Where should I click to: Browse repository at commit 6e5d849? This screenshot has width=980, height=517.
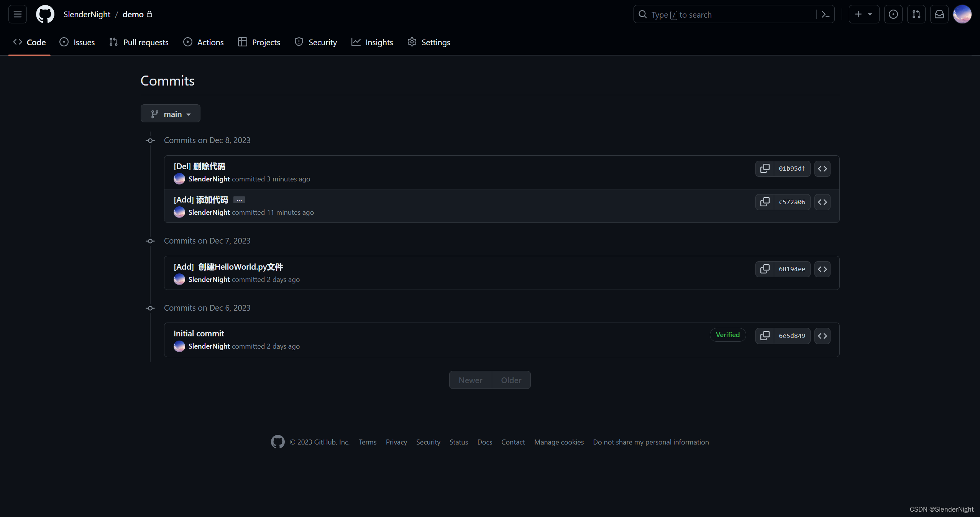tap(822, 336)
